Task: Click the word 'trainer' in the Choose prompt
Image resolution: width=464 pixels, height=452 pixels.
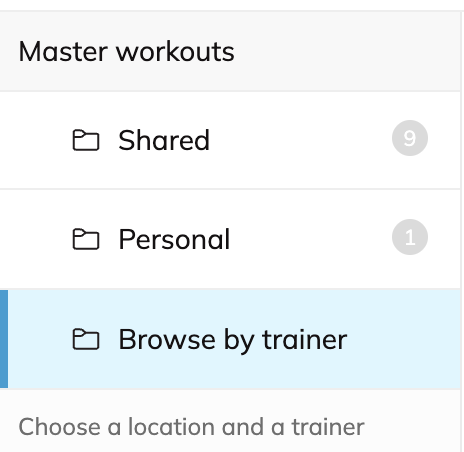Action: pyautogui.click(x=328, y=427)
